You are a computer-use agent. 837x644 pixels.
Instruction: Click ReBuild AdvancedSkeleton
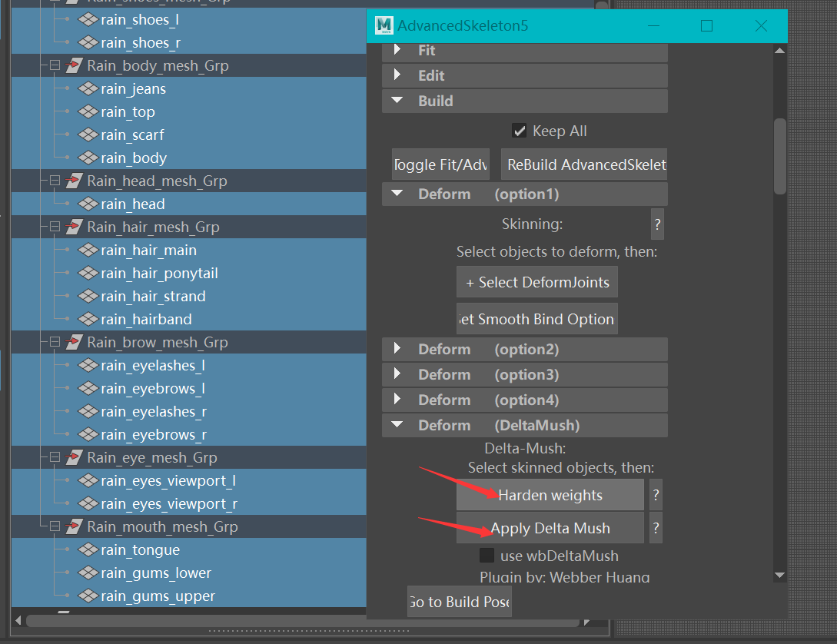tap(583, 164)
